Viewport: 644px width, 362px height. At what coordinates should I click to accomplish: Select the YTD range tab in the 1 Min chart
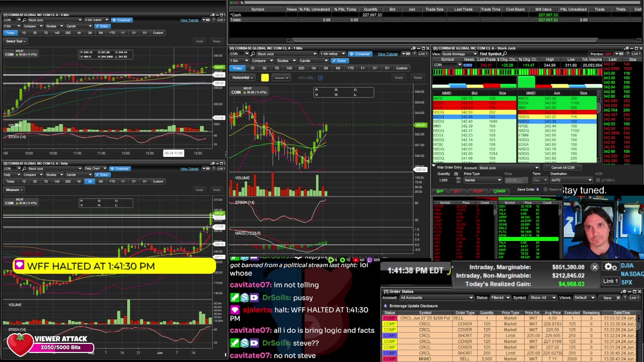(x=351, y=68)
